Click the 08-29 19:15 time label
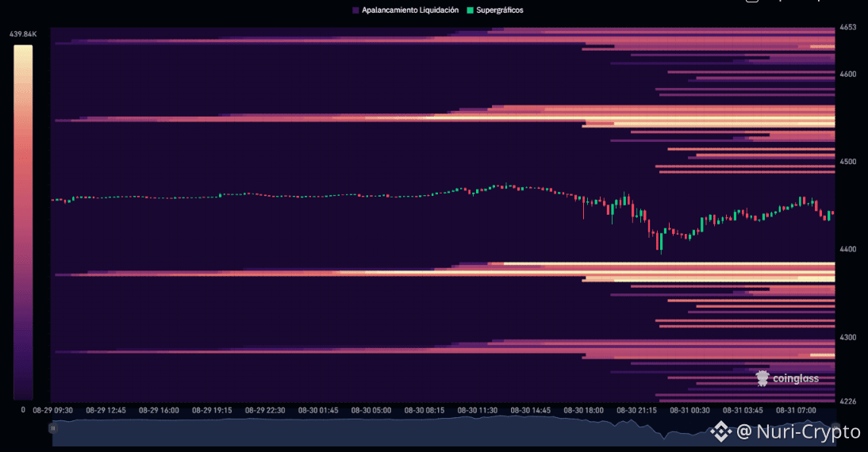The image size is (868, 452). tap(212, 411)
